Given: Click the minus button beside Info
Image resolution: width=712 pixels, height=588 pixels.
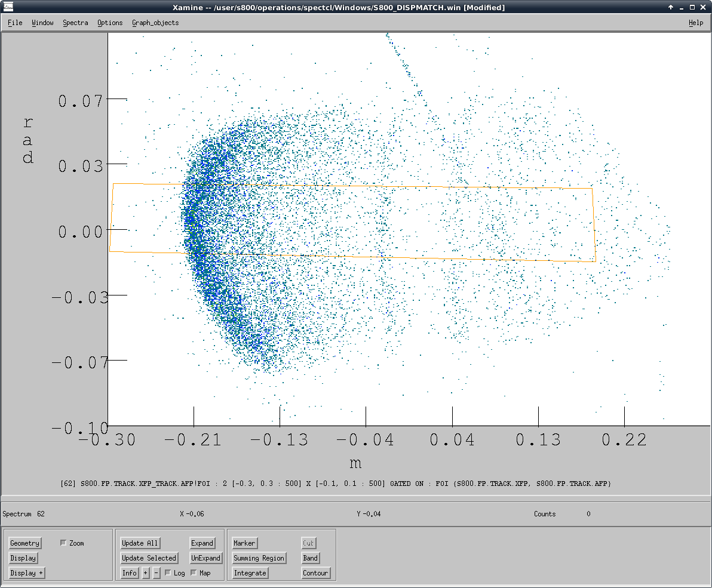Looking at the screenshot, I should coord(156,573).
